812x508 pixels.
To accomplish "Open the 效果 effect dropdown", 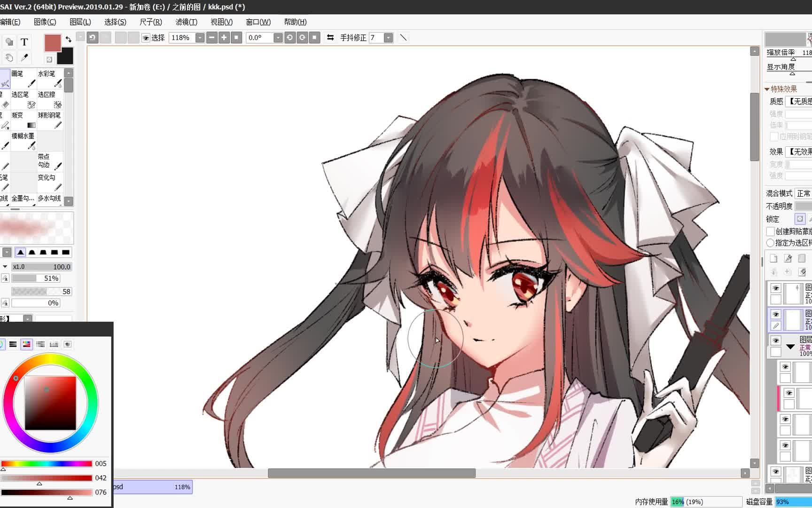I will pos(799,151).
